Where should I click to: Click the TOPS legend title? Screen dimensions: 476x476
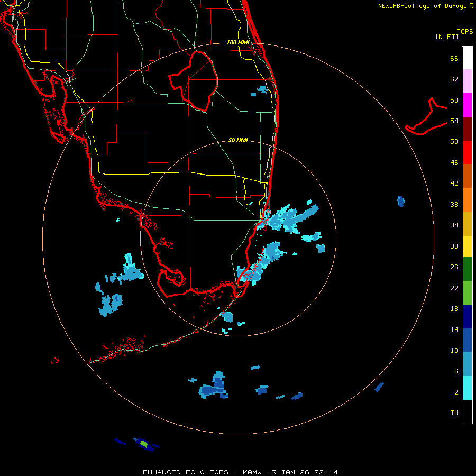coord(465,31)
